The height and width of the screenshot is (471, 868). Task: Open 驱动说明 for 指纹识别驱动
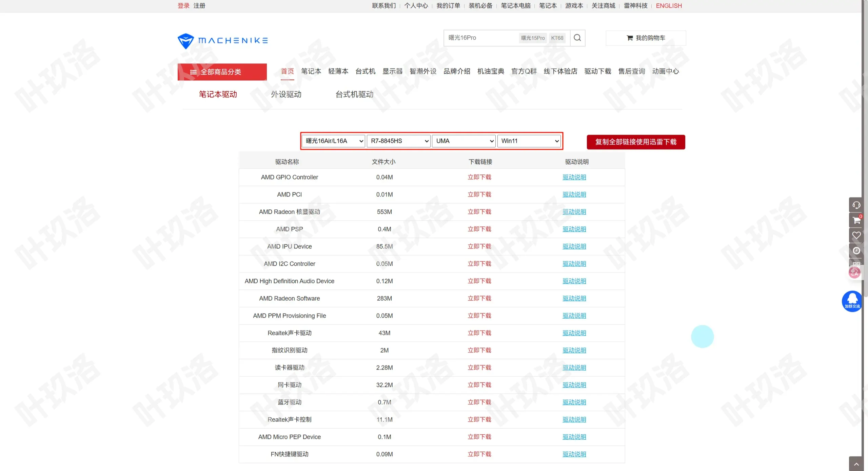(x=574, y=350)
